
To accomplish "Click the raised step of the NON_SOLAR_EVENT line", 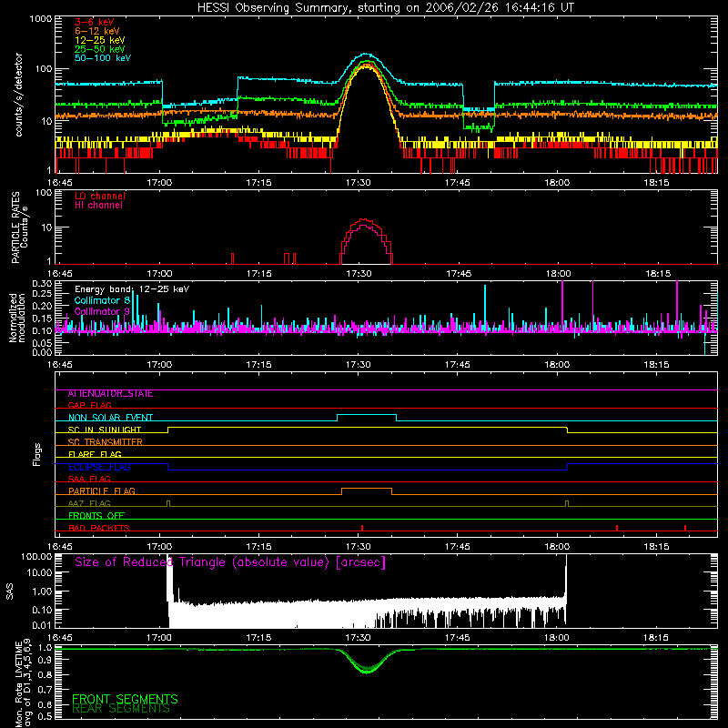I will 367,415.
